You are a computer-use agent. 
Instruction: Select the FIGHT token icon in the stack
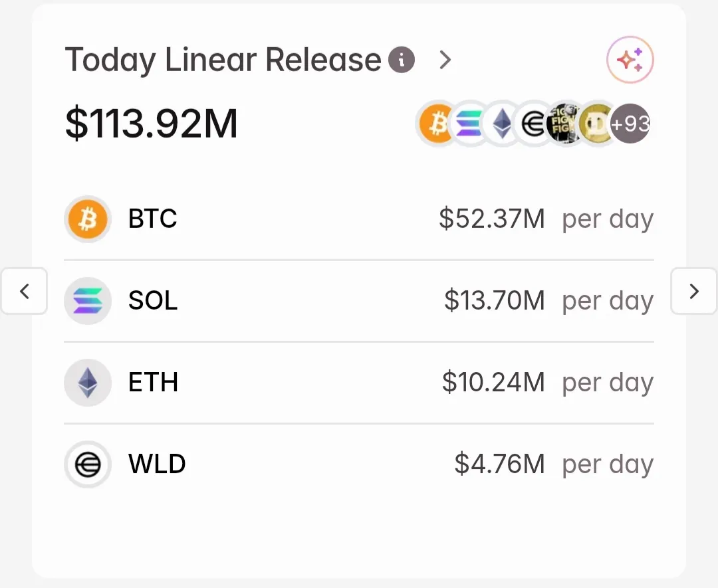point(564,124)
